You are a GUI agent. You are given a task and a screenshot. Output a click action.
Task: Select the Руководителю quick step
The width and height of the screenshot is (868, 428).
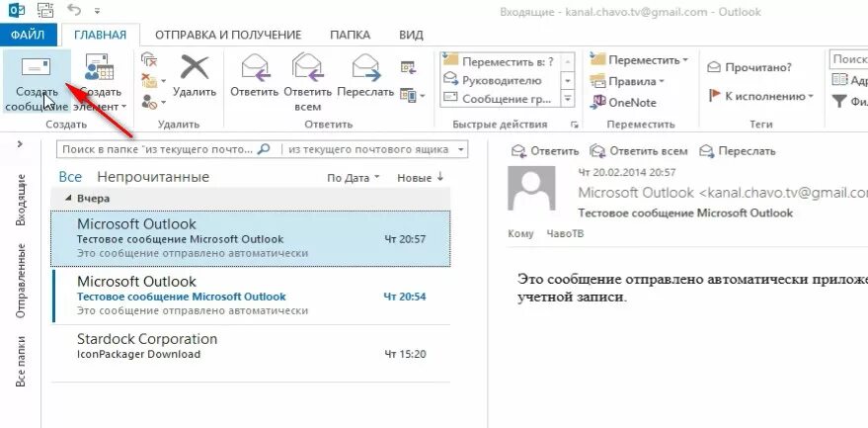[x=500, y=80]
